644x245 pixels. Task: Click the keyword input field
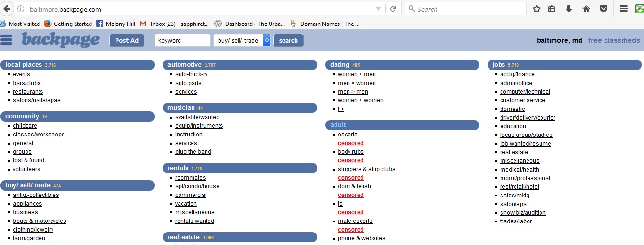click(x=182, y=40)
